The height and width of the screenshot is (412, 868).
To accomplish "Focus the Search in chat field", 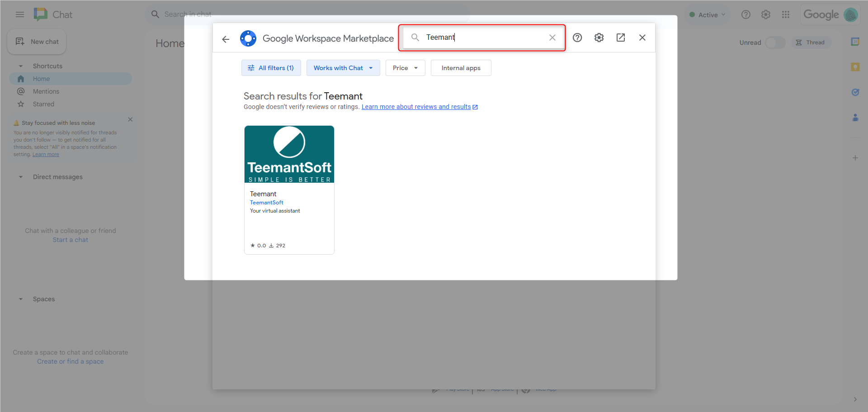I will point(307,14).
